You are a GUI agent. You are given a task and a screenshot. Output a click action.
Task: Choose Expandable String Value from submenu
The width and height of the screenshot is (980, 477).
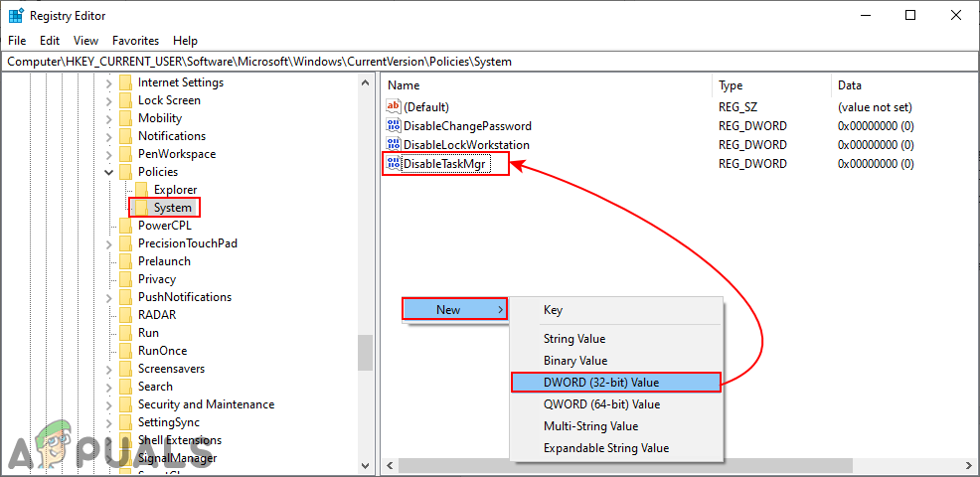pos(615,448)
